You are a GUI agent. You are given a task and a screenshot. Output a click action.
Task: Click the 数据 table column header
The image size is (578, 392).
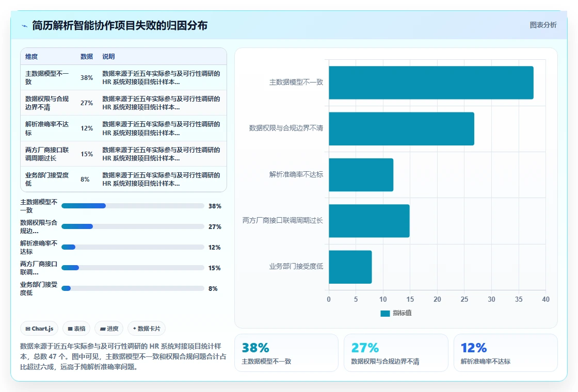tap(87, 57)
